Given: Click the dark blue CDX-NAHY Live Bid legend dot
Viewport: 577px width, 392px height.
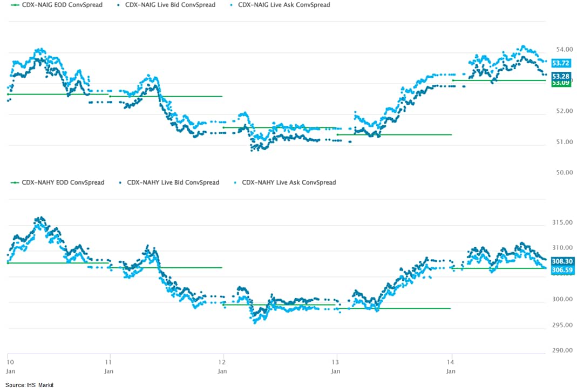Looking at the screenshot, I should (x=120, y=183).
